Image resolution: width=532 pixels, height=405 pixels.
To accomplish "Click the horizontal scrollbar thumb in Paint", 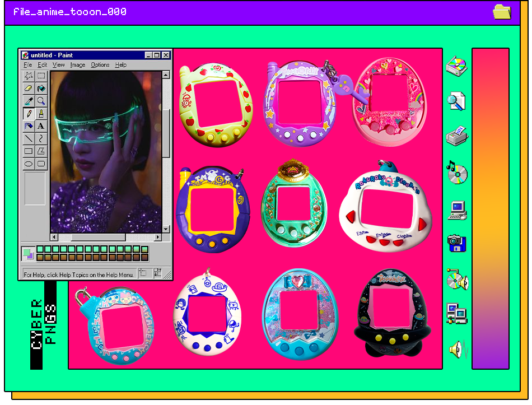I will coord(99,237).
